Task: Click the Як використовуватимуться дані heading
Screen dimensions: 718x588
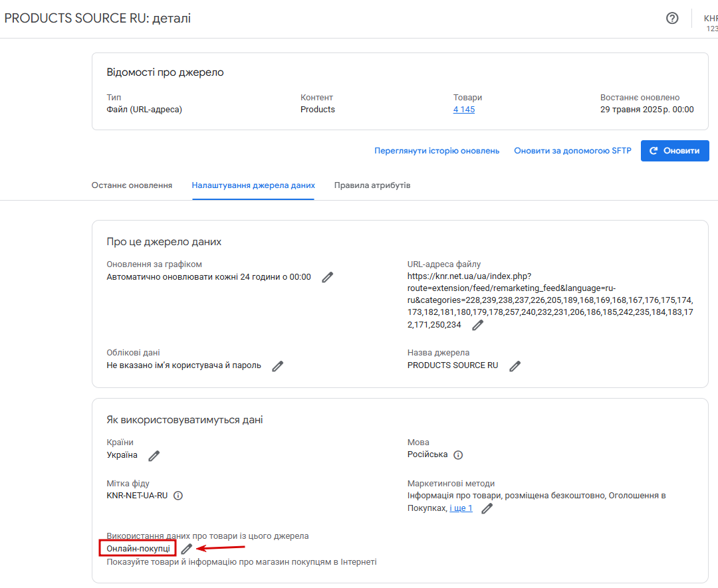Action: [185, 420]
